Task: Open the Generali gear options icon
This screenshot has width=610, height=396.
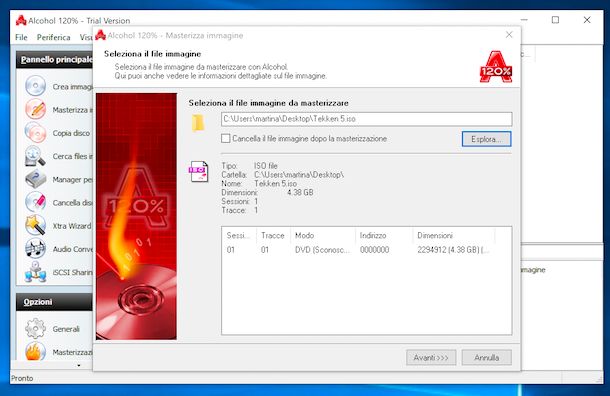Action: point(35,329)
